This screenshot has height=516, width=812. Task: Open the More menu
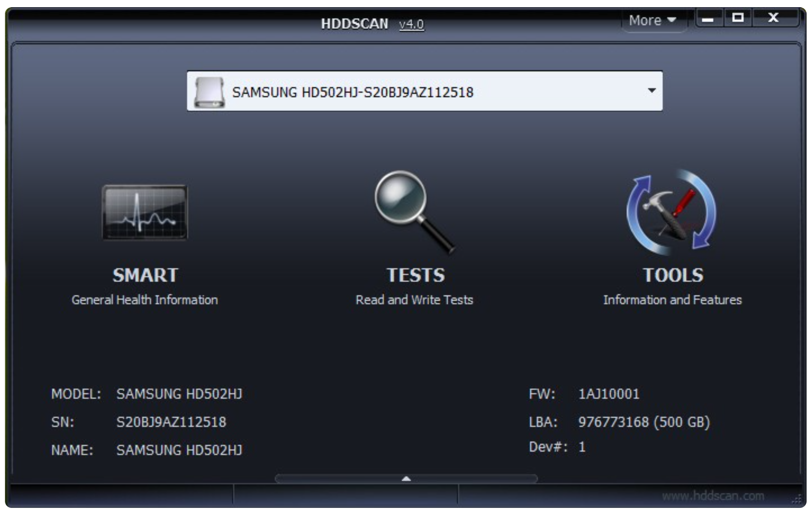pyautogui.click(x=653, y=20)
